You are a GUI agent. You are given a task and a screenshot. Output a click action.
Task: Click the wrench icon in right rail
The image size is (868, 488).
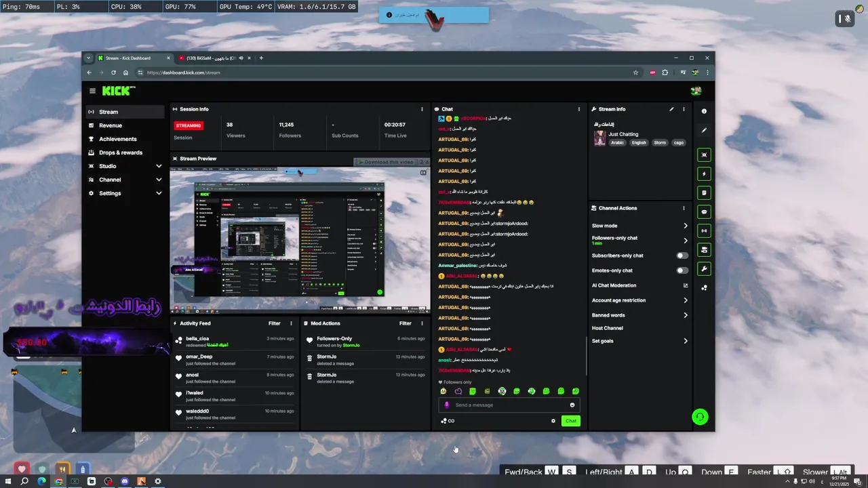pyautogui.click(x=704, y=269)
